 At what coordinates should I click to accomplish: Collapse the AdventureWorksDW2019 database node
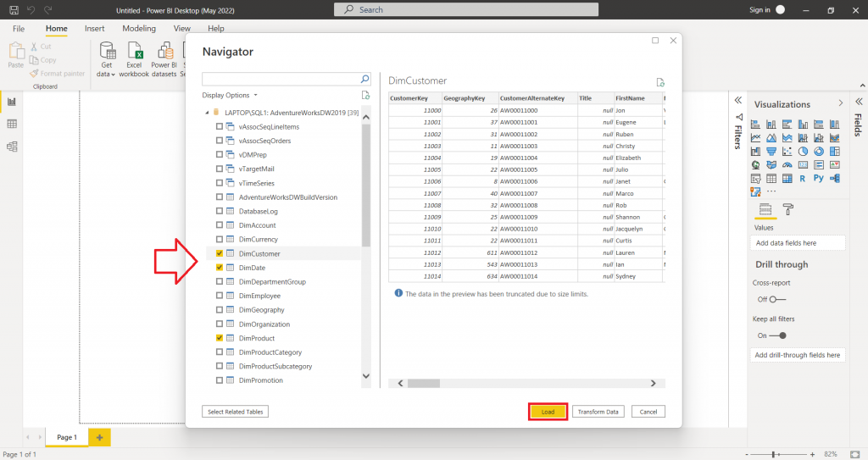tap(207, 113)
